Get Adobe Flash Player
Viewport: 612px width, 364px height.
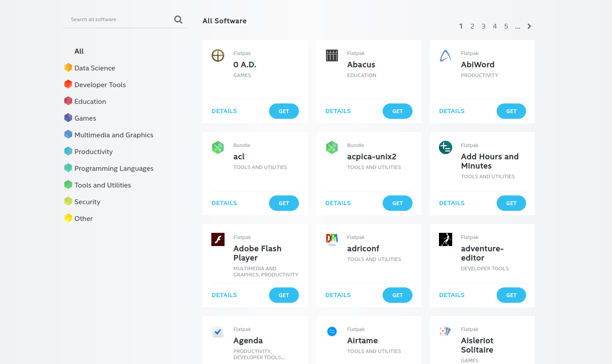tap(284, 295)
